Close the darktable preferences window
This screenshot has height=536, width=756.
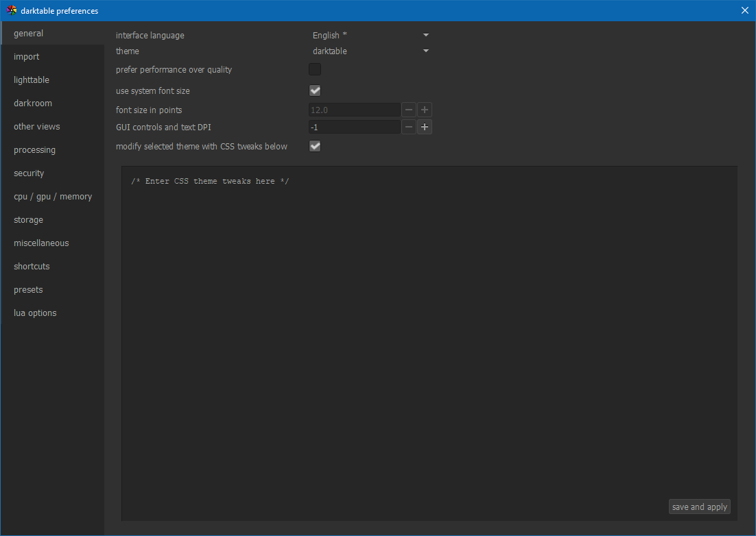coord(745,10)
